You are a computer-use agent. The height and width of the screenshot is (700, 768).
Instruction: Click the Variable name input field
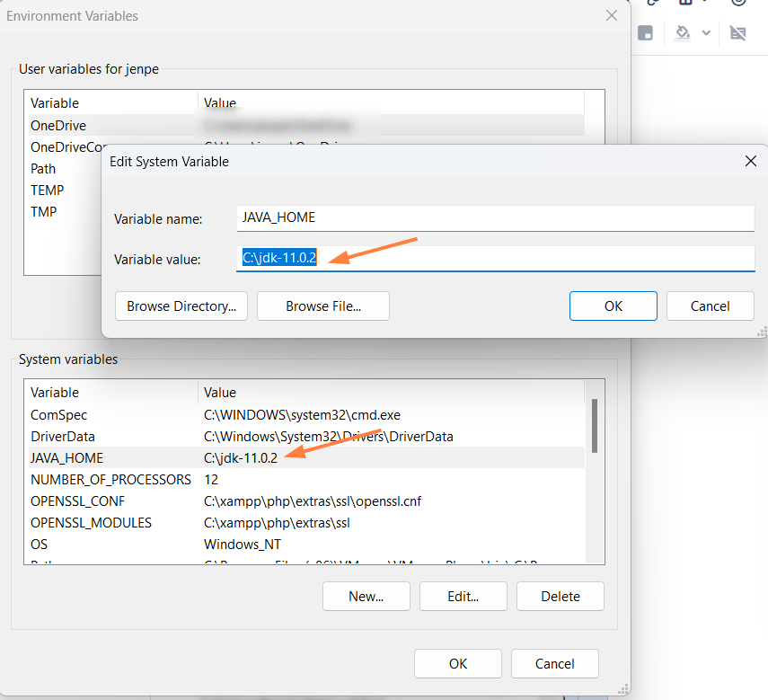496,218
